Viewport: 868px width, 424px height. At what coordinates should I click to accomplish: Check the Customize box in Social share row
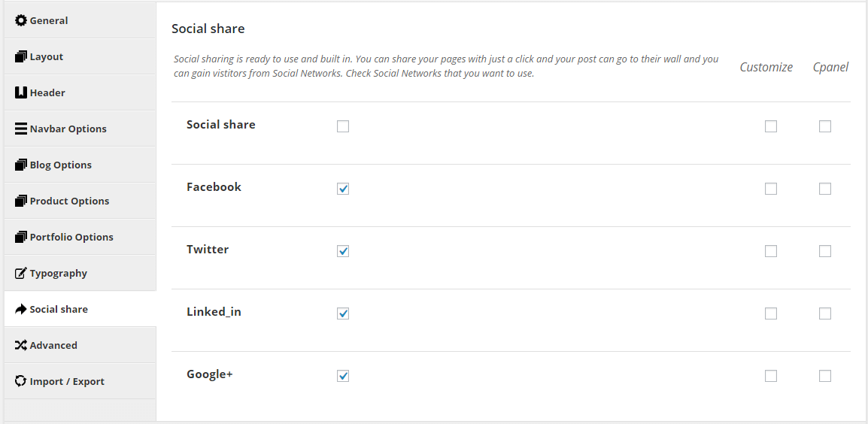pyautogui.click(x=770, y=126)
